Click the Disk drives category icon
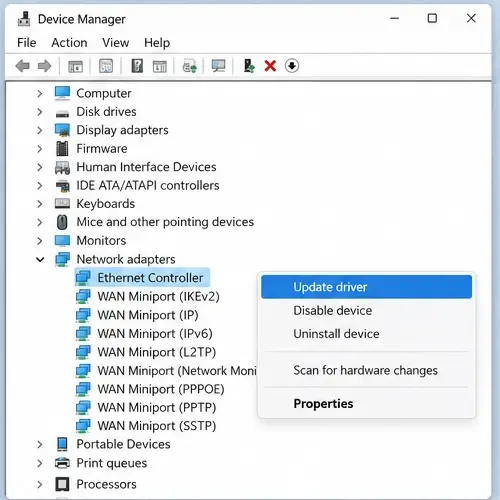The image size is (500, 500). (62, 114)
